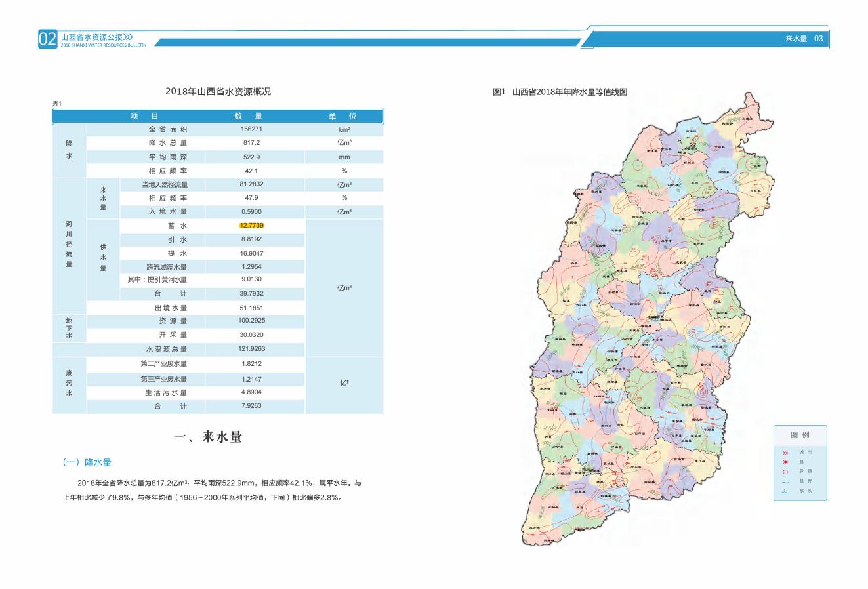Click the '第三产业废水量' row label
The width and height of the screenshot is (868, 589).
click(x=164, y=380)
